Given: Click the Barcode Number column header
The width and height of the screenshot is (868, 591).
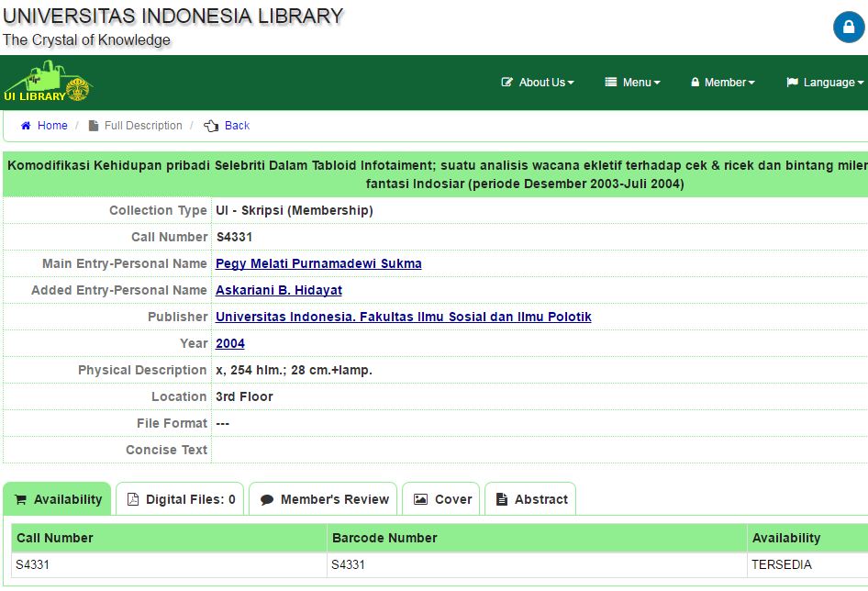Looking at the screenshot, I should [x=384, y=538].
